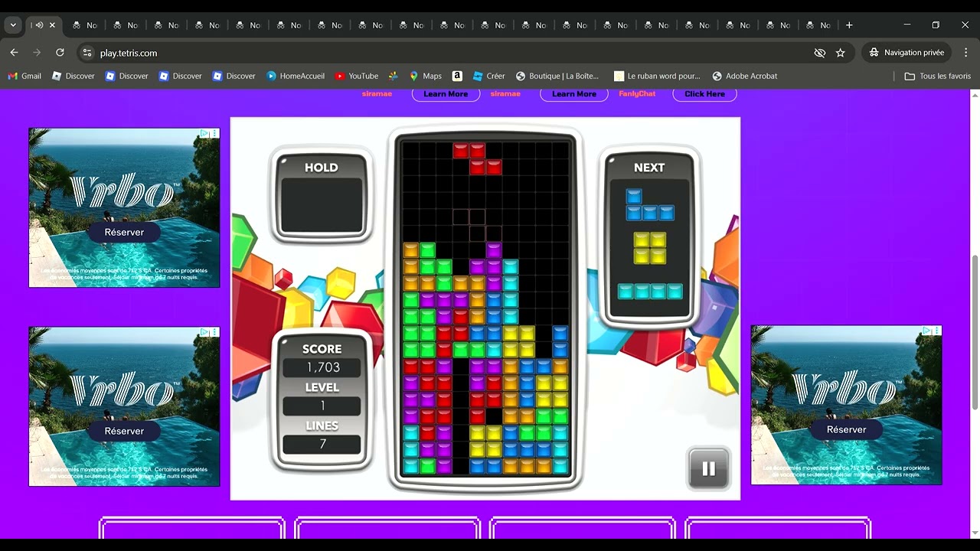Open the Amazon bookmark icon
This screenshot has width=980, height=551.
(x=457, y=76)
